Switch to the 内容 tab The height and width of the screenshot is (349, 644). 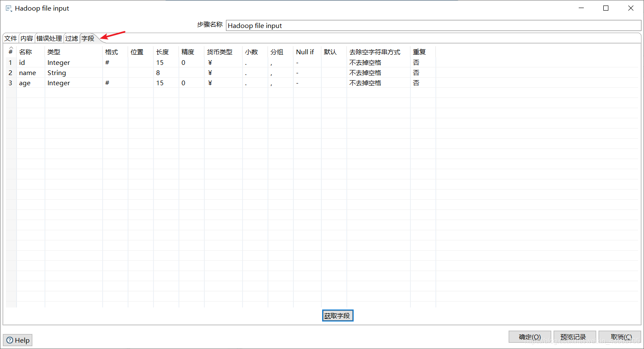27,39
